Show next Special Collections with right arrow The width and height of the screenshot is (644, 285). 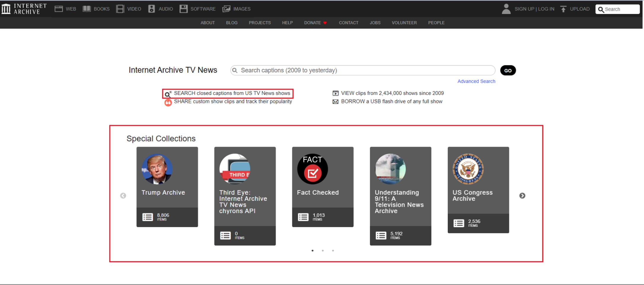pos(522,196)
